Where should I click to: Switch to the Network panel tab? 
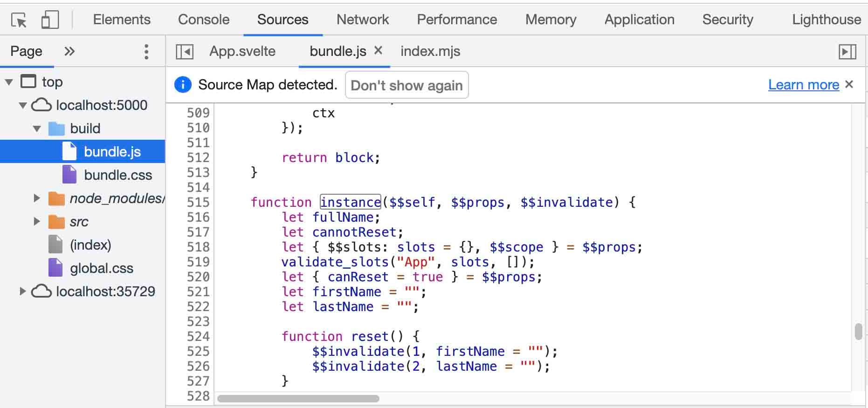tap(362, 20)
